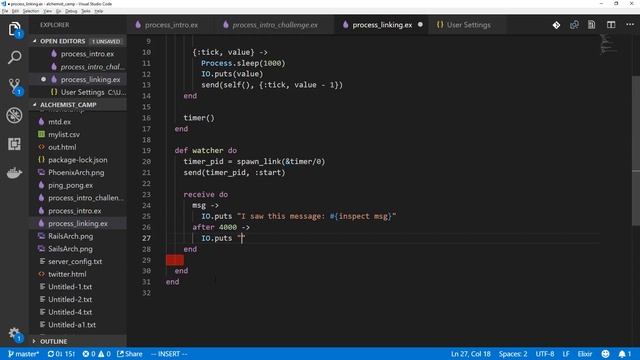Open the Selection menu
The image size is (640, 360).
[x=31, y=11]
